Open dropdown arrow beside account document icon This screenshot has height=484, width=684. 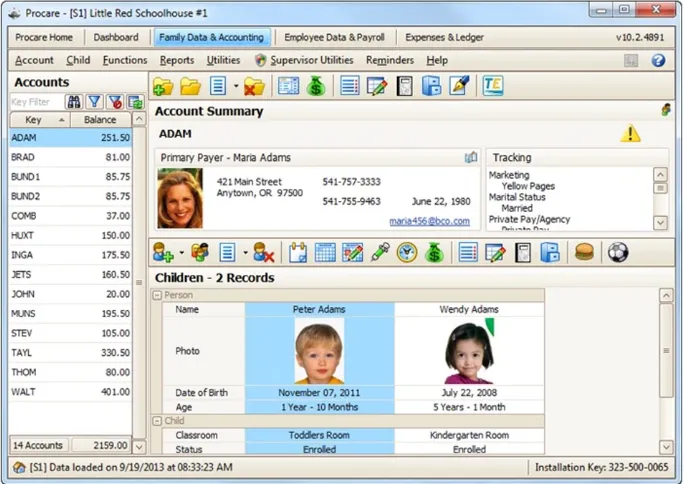click(236, 86)
